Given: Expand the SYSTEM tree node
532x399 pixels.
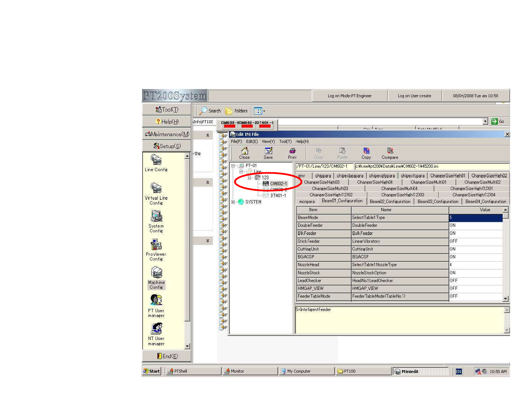Looking at the screenshot, I should coord(233,202).
